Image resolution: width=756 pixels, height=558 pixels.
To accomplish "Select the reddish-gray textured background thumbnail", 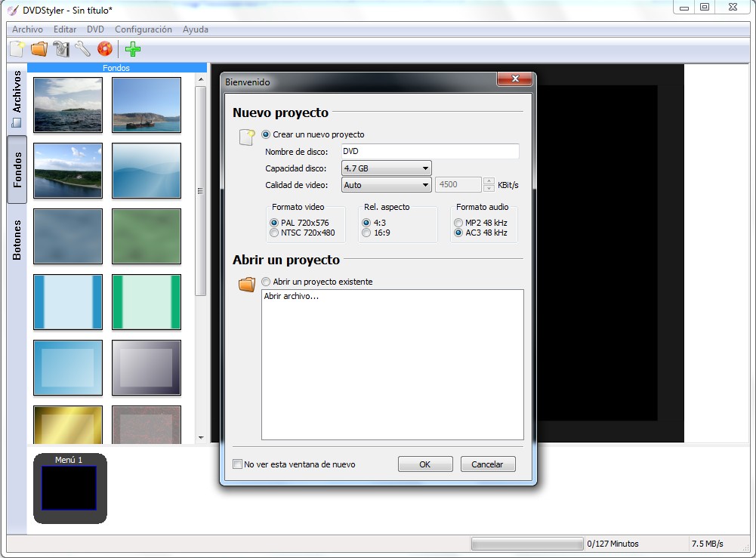I will 147,424.
